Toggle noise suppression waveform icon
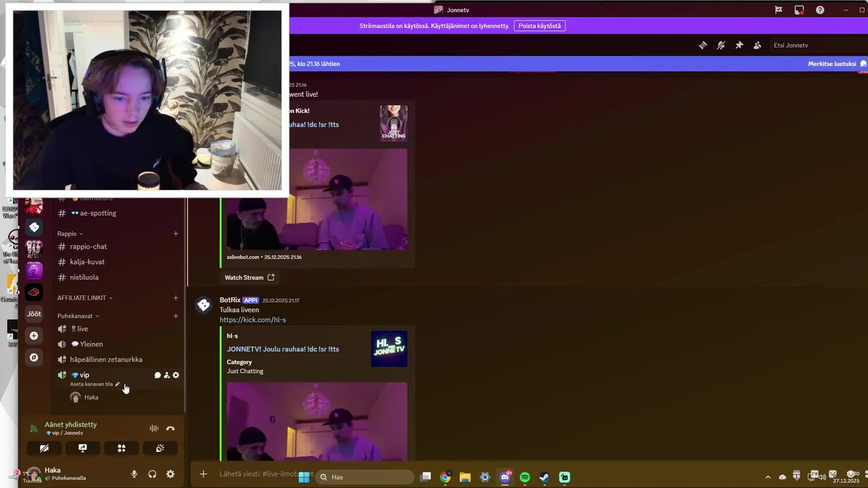Screen dimensions: 868x488 (x=154, y=428)
